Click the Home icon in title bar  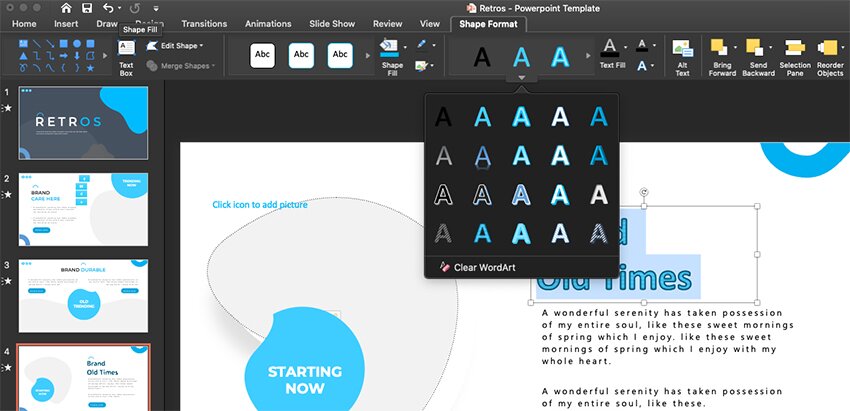coord(66,8)
